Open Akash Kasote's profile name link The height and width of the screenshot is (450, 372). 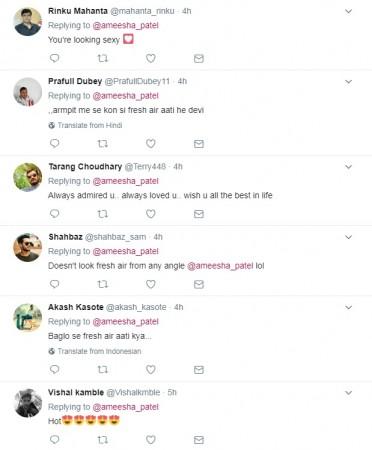pos(76,307)
